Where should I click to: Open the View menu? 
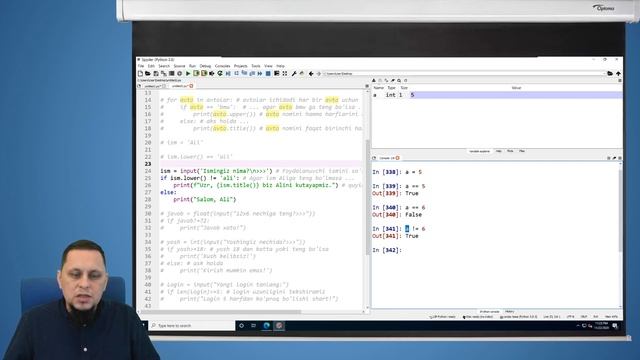pos(268,66)
